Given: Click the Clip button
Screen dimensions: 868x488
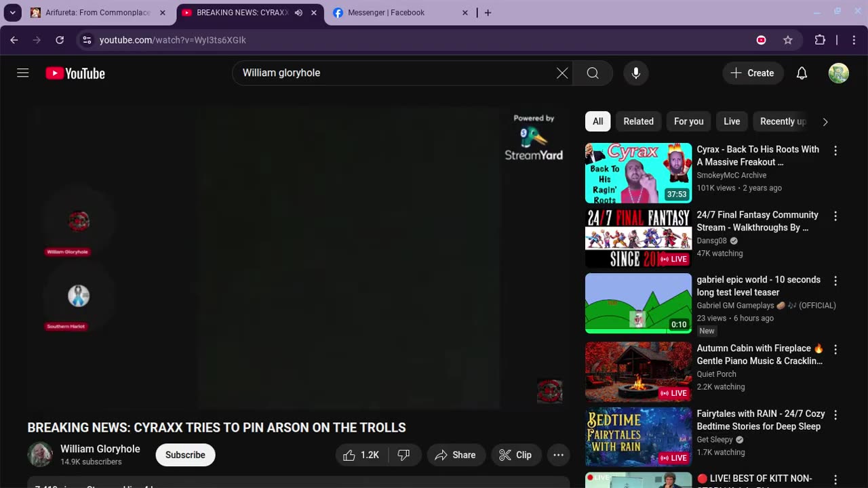Looking at the screenshot, I should (x=516, y=455).
